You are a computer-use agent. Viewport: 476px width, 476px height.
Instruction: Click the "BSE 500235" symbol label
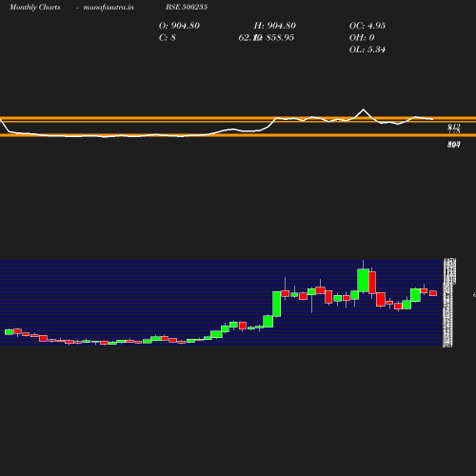pyautogui.click(x=187, y=7)
